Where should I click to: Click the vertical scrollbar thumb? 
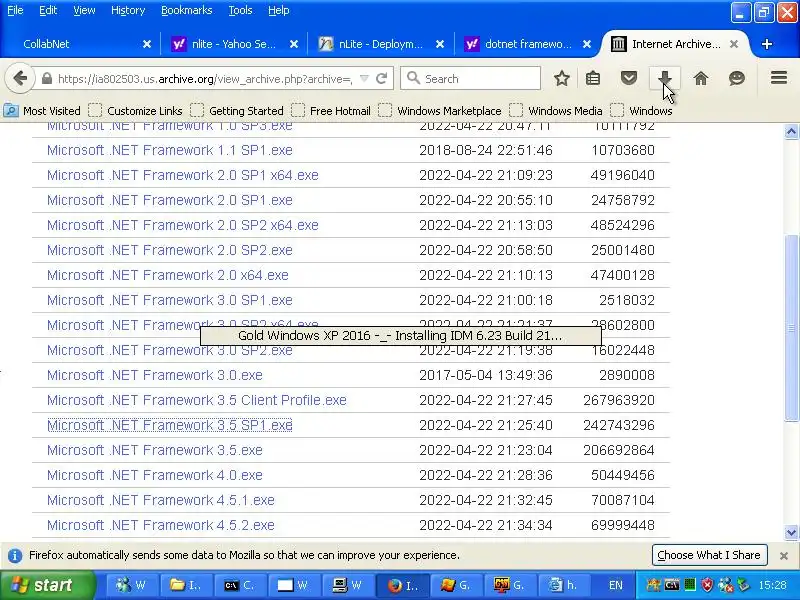tap(791, 328)
